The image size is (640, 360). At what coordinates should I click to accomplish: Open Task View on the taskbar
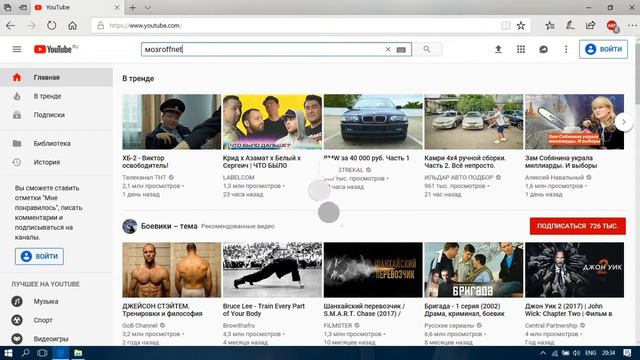tap(42, 353)
